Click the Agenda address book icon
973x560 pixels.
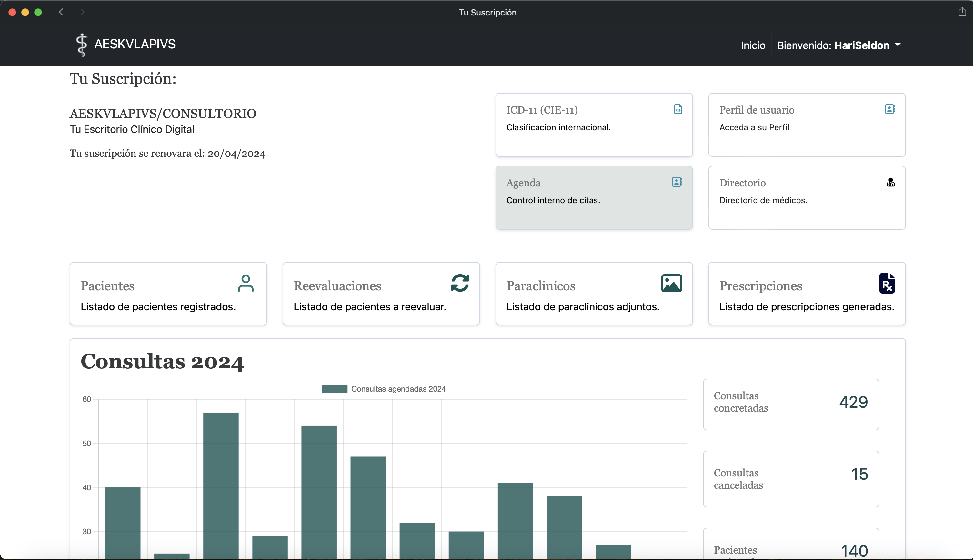pos(677,182)
